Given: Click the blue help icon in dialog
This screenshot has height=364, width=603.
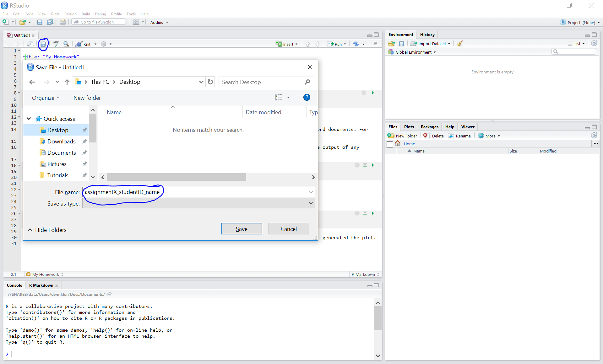Looking at the screenshot, I should coord(307,98).
